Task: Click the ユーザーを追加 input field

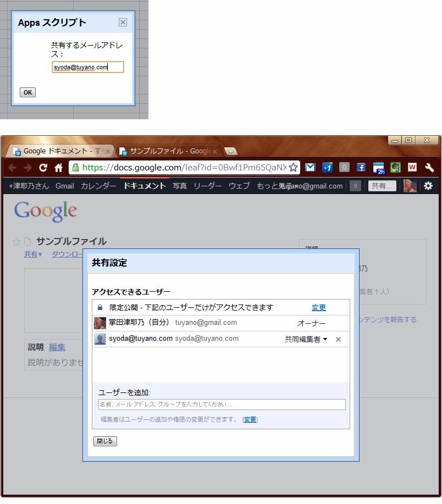Action: point(222,405)
